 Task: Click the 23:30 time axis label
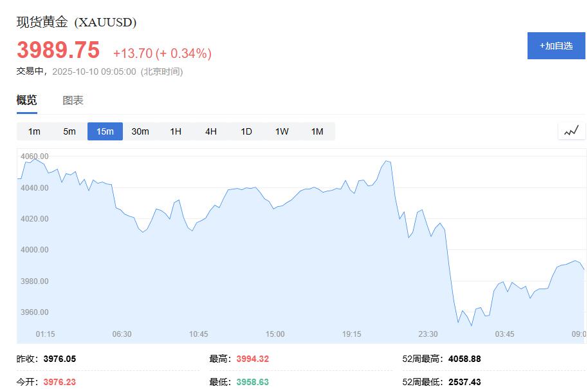tap(428, 334)
